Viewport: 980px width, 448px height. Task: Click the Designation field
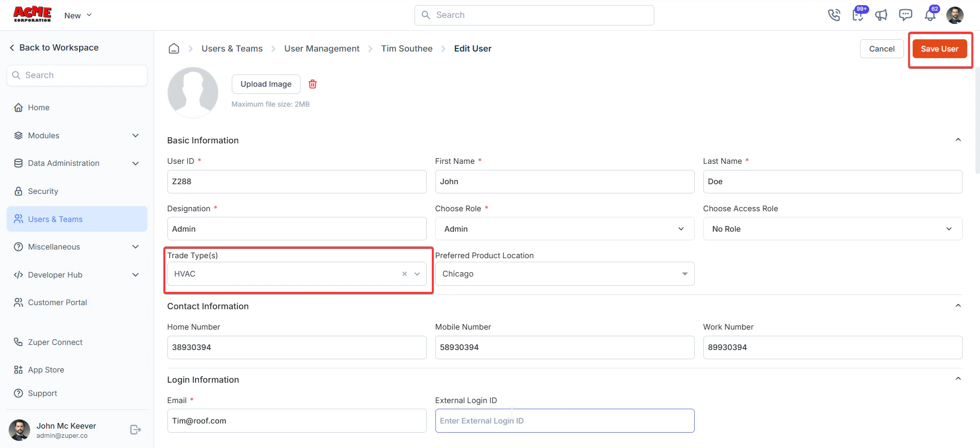pyautogui.click(x=297, y=229)
